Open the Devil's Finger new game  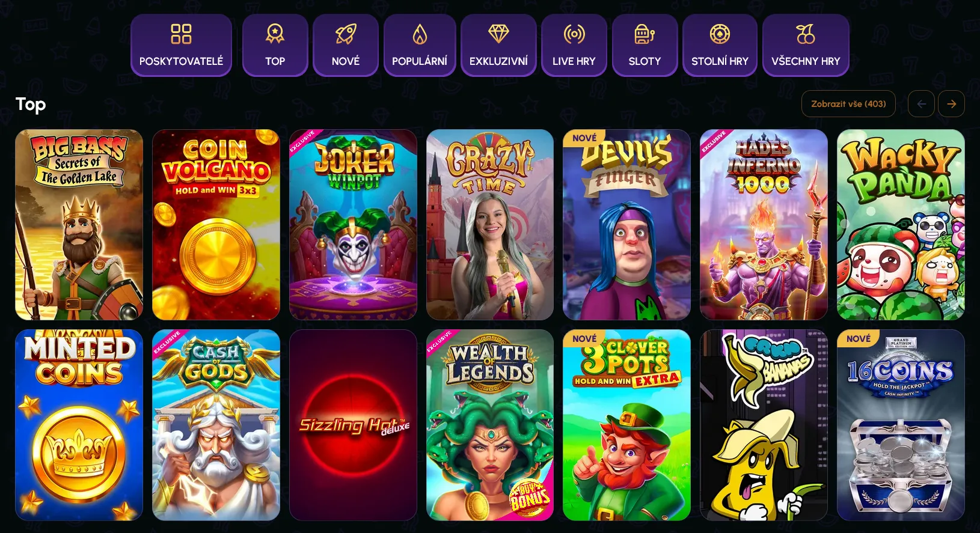click(x=626, y=225)
